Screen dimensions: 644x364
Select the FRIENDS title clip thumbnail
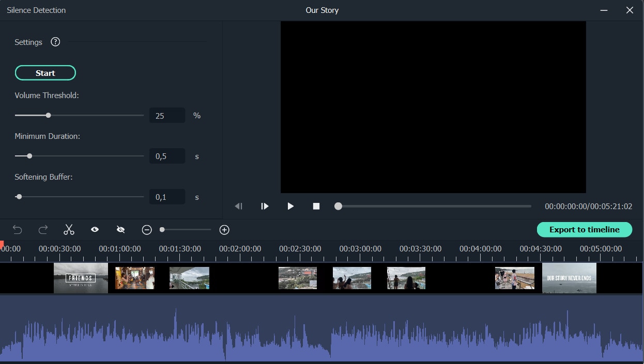[81, 278]
